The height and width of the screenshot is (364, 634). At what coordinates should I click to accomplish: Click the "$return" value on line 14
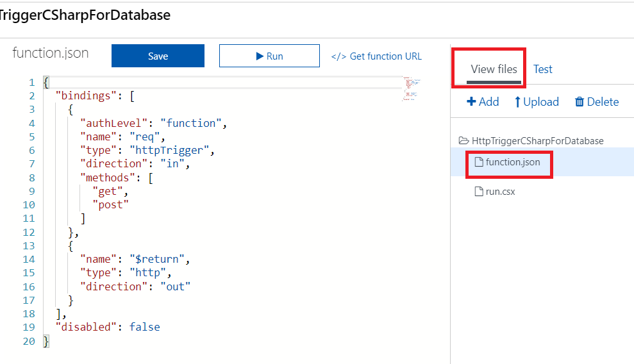[157, 259]
